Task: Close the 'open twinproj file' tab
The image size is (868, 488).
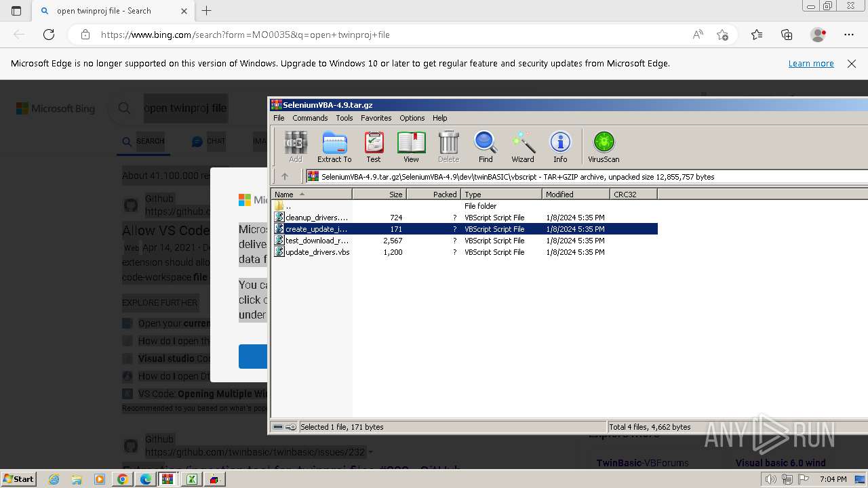Action: [184, 11]
